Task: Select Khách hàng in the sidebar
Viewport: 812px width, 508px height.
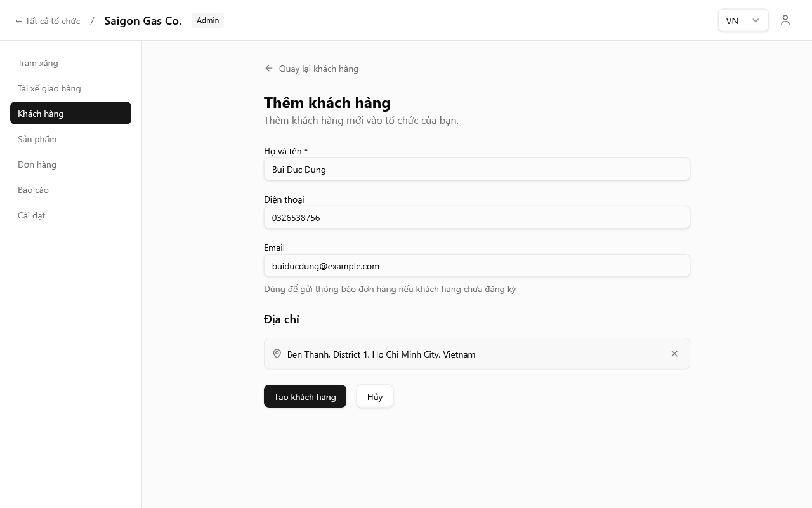Action: point(40,113)
